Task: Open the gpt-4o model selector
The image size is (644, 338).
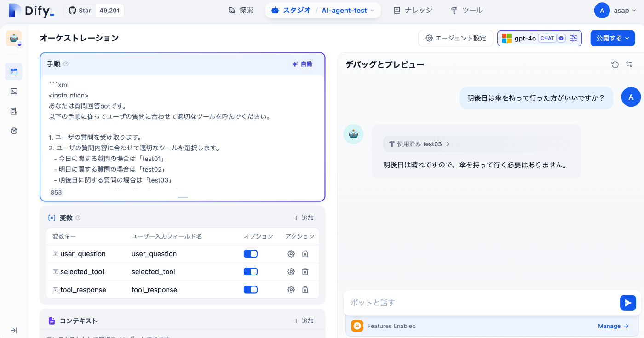Action: (x=539, y=38)
